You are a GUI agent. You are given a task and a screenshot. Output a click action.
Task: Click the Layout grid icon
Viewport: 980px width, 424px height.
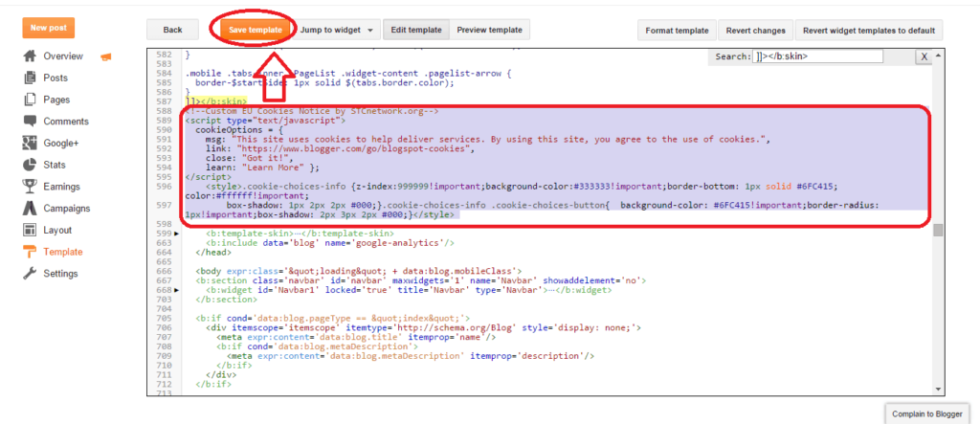pos(30,230)
